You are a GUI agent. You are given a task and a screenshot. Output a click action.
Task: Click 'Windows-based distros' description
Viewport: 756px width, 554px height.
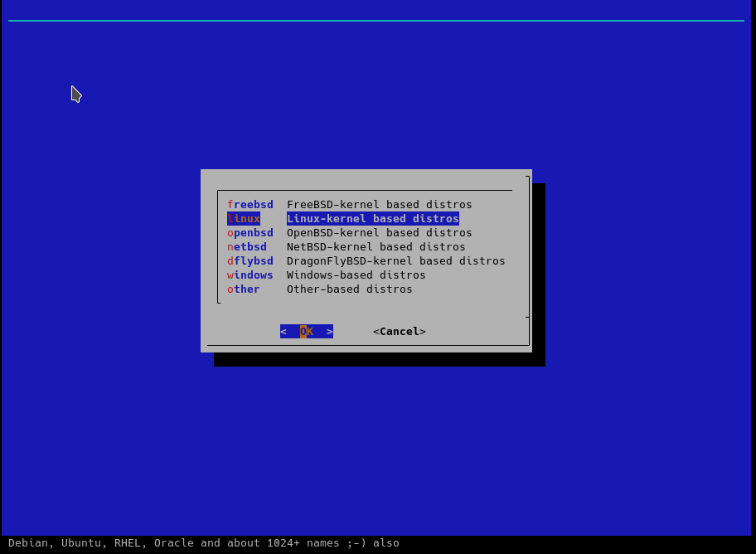click(356, 275)
